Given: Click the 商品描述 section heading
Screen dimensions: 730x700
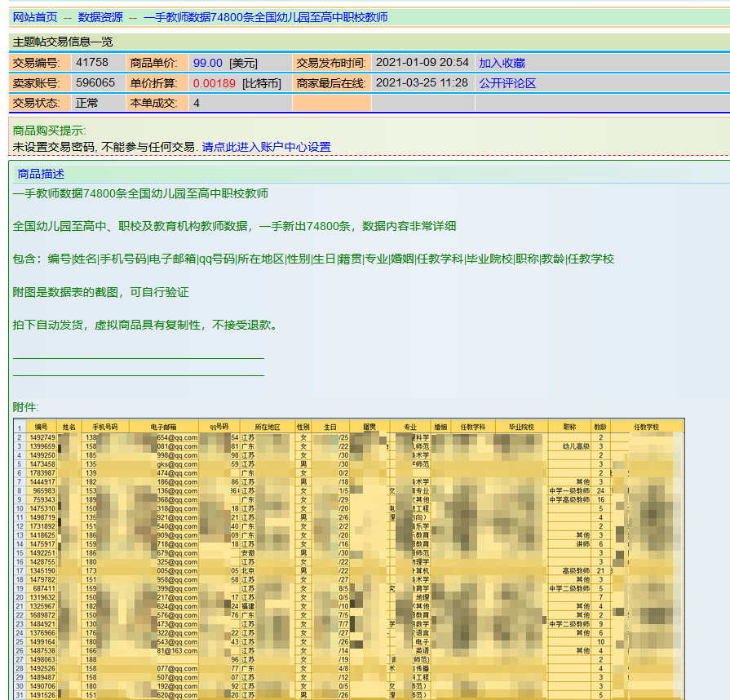Looking at the screenshot, I should (41, 174).
